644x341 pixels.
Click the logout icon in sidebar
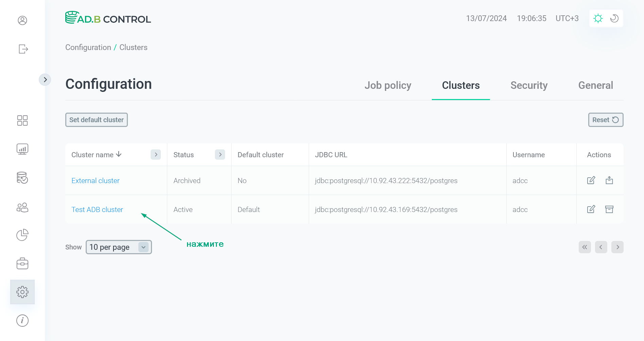coord(23,49)
